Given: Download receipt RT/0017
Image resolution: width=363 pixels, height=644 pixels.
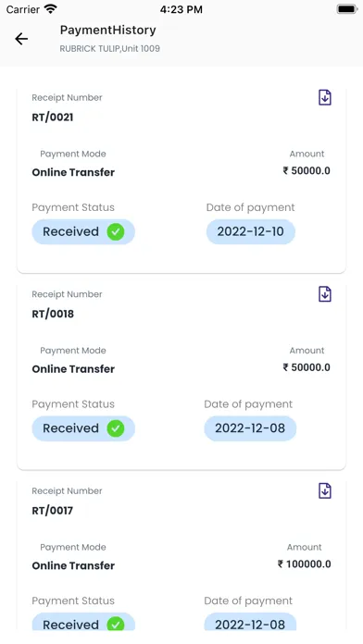Looking at the screenshot, I should coord(325,491).
